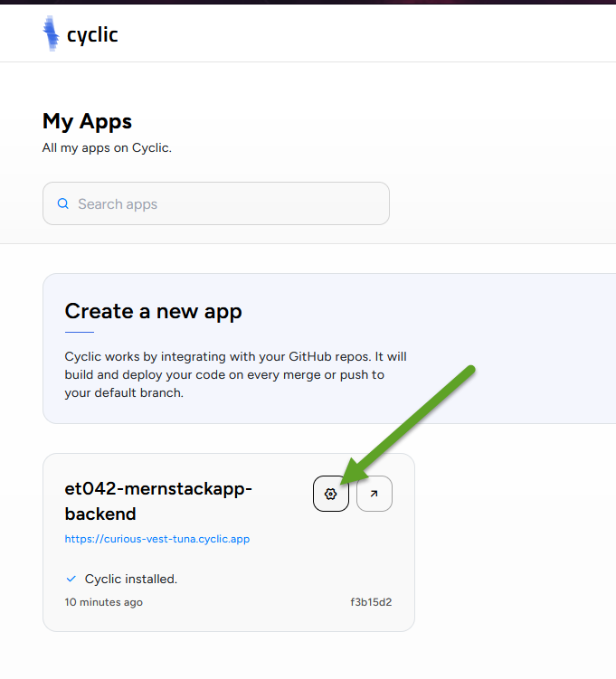Click the Cyclic installed status text
This screenshot has width=616, height=679.
pyautogui.click(x=131, y=579)
